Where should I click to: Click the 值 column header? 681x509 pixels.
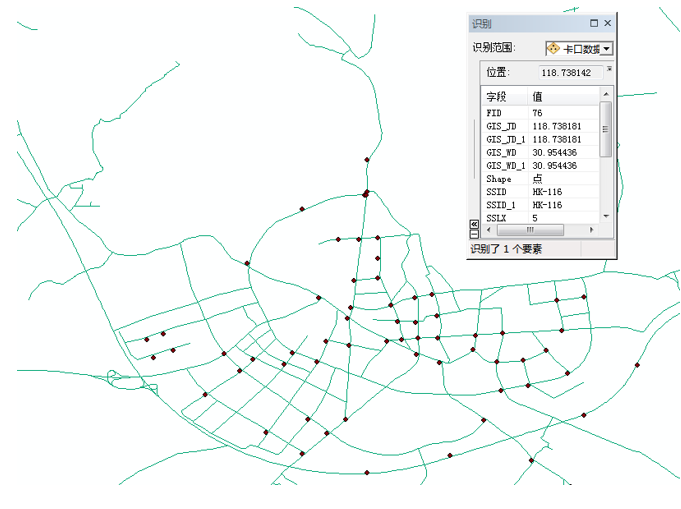(x=563, y=96)
